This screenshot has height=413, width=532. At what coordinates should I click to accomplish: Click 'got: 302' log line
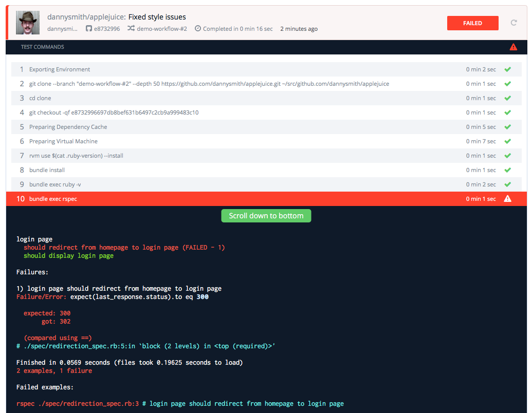point(56,322)
